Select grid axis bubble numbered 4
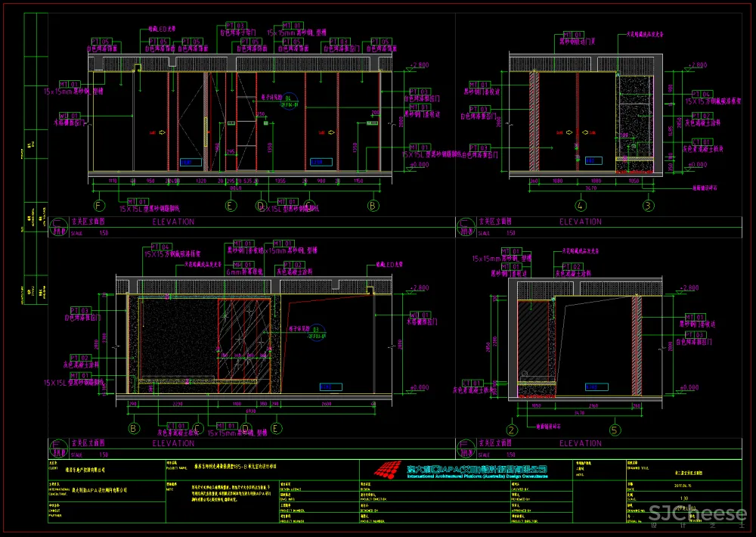 [581, 206]
